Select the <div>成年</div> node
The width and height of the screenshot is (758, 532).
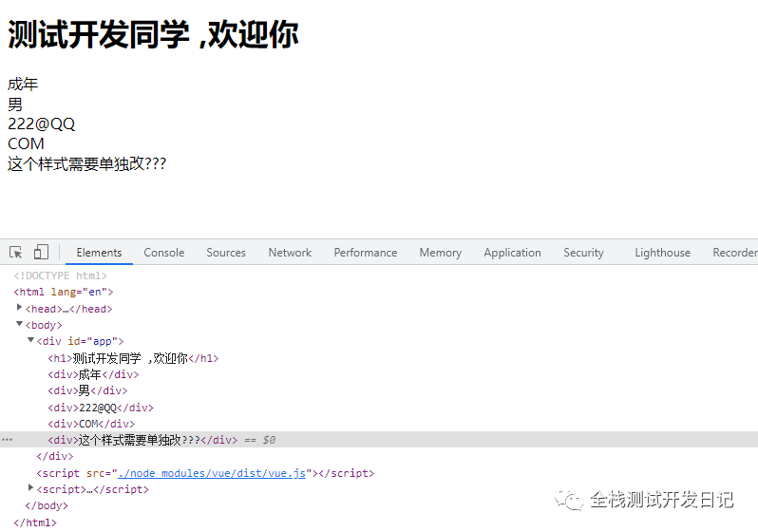coord(93,374)
